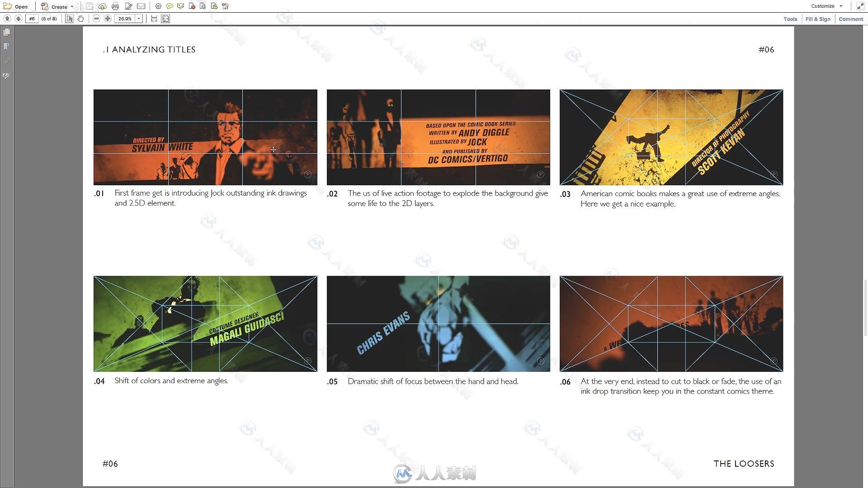This screenshot has height=488, width=868.
Task: Click caption starting 'First frame get is introducing Jock'
Action: [211, 198]
